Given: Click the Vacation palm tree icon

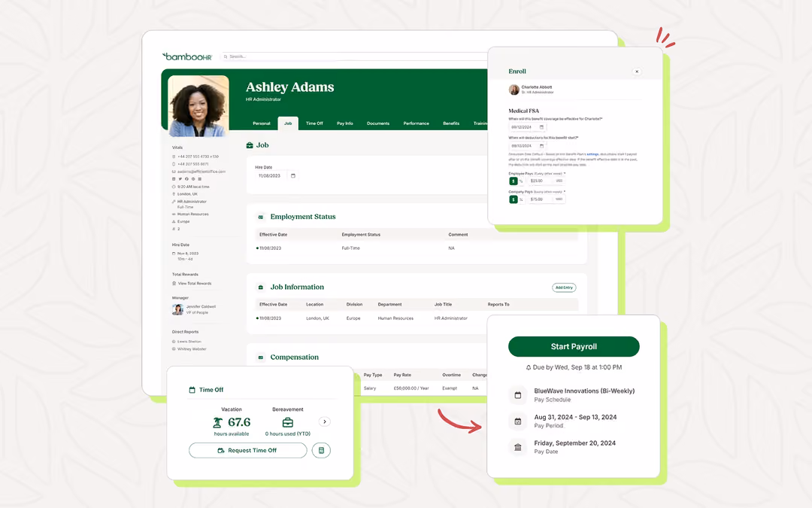Looking at the screenshot, I should [218, 422].
